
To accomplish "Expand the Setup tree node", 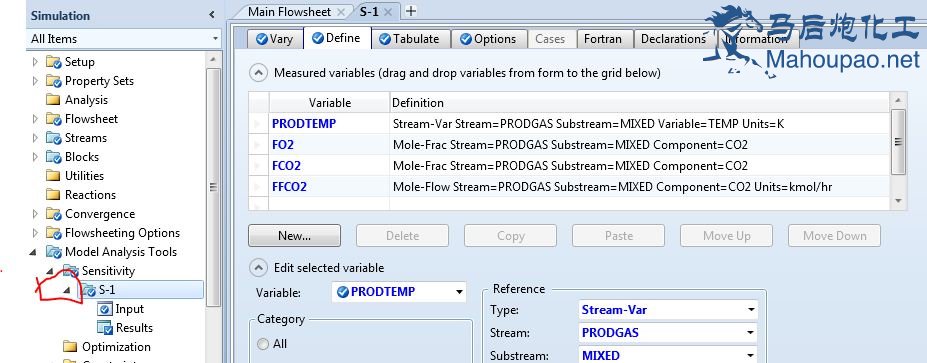I will (35, 62).
